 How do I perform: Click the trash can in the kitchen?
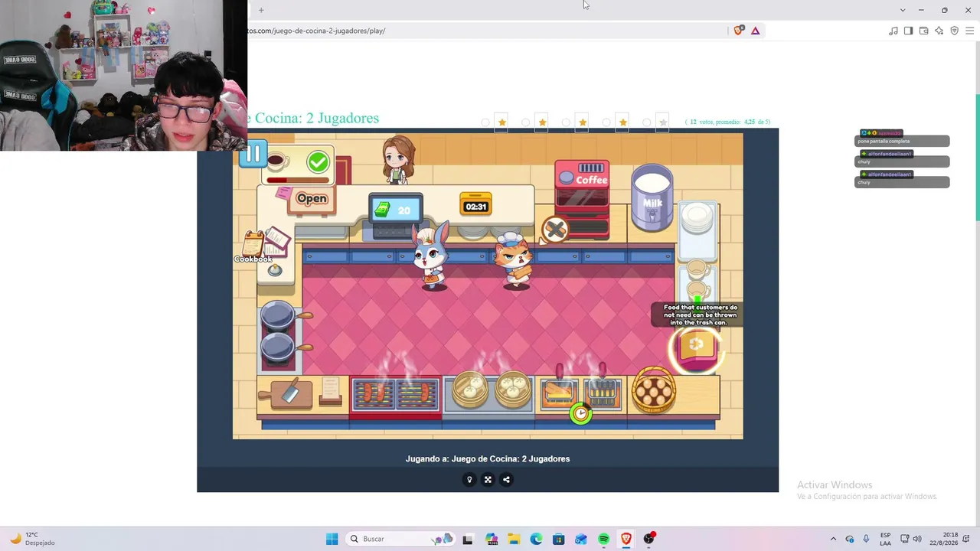click(x=696, y=351)
